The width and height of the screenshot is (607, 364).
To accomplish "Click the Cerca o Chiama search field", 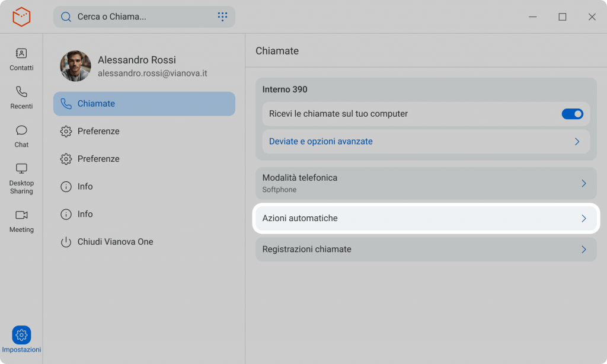I will [142, 17].
